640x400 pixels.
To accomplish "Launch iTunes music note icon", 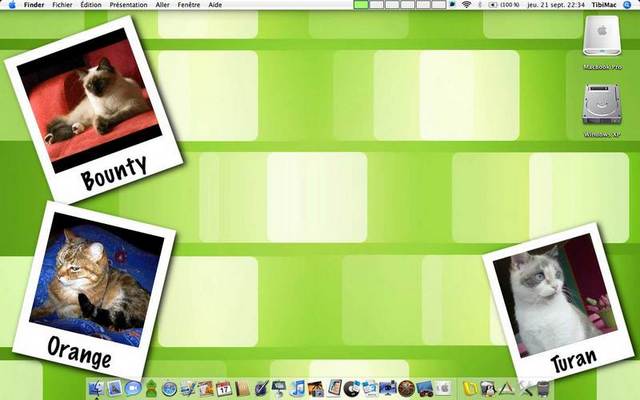I will point(298,388).
